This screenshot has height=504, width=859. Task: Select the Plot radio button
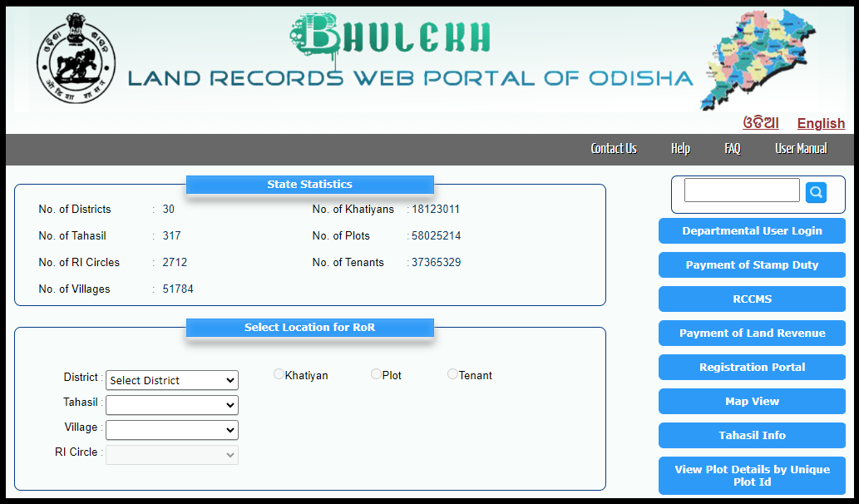[376, 374]
